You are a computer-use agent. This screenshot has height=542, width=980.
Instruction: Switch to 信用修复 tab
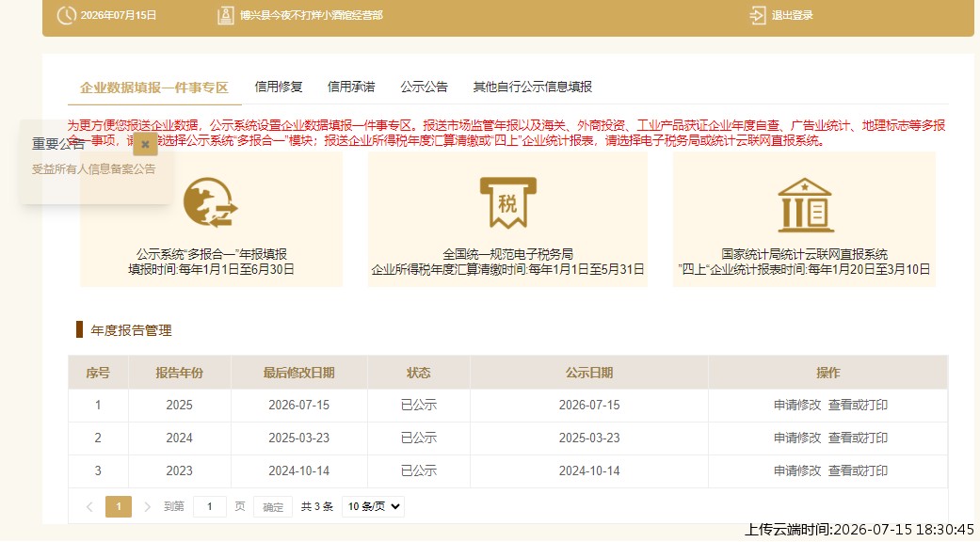pos(279,87)
